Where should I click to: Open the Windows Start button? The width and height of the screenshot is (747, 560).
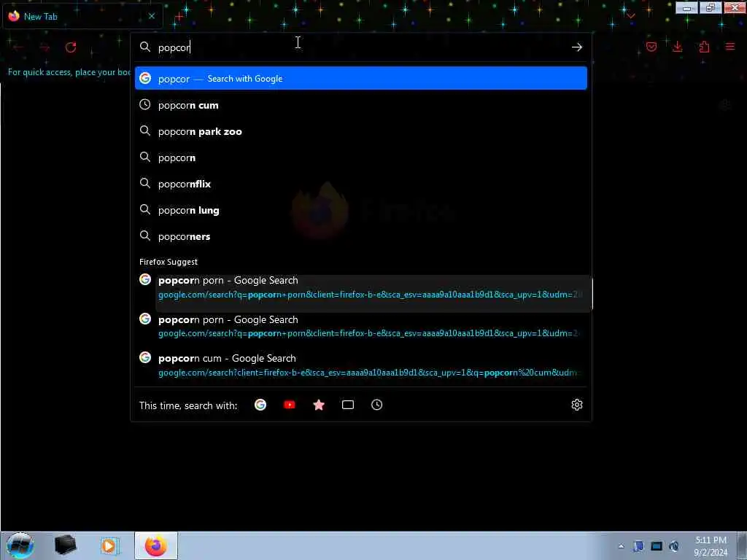coord(20,545)
